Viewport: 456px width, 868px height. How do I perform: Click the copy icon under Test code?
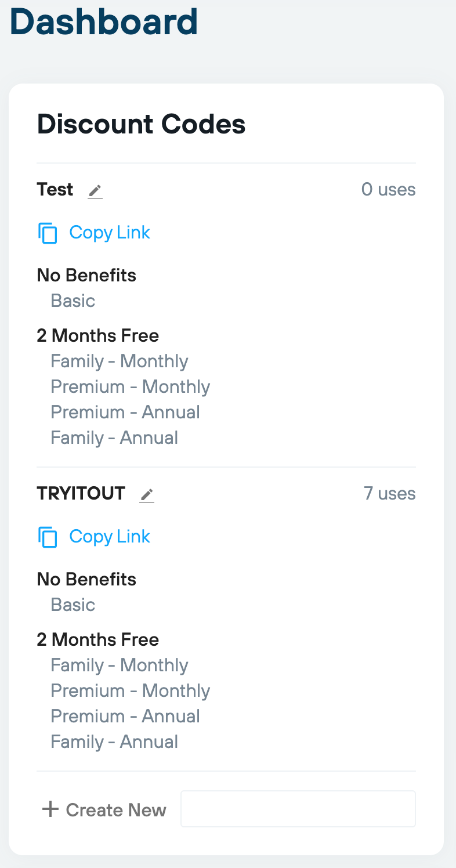pyautogui.click(x=48, y=233)
